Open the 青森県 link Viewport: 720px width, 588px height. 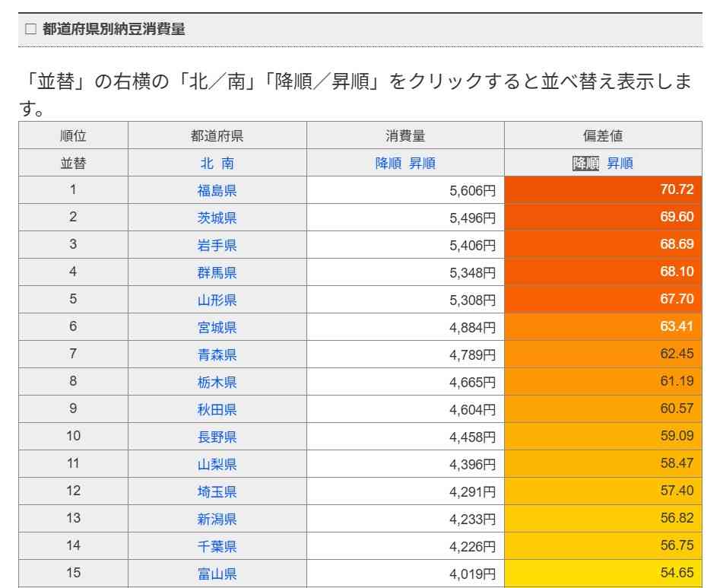coord(217,354)
